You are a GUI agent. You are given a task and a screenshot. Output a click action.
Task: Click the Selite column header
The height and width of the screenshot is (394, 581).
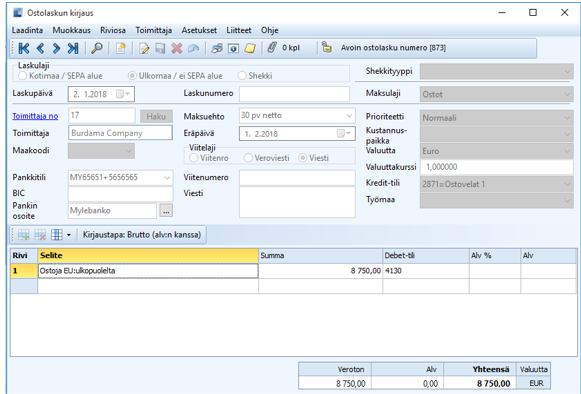click(x=148, y=256)
